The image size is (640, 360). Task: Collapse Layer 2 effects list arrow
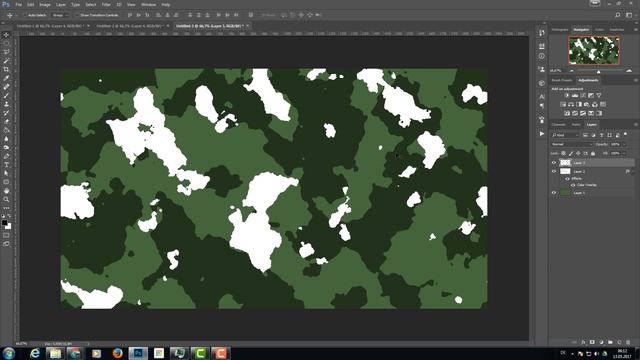pyautogui.click(x=633, y=172)
